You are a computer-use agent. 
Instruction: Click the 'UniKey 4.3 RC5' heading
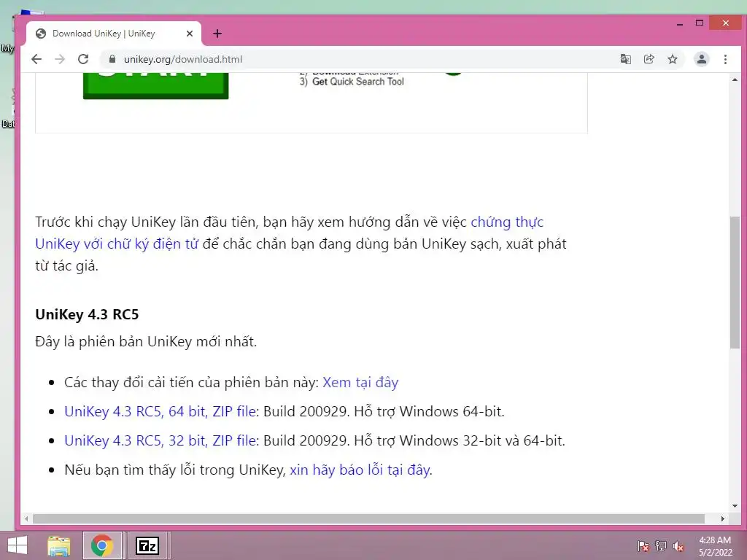(x=87, y=314)
